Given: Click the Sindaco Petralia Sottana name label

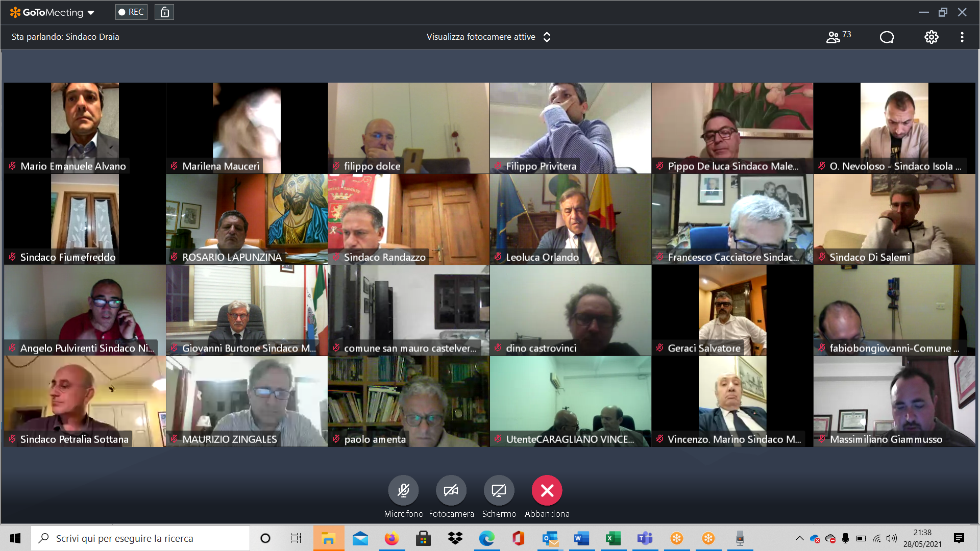Looking at the screenshot, I should (x=75, y=439).
